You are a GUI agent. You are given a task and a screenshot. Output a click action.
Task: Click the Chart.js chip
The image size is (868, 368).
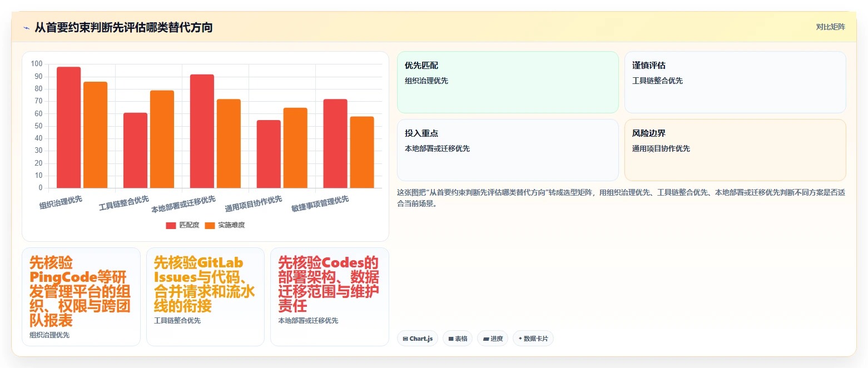point(418,339)
